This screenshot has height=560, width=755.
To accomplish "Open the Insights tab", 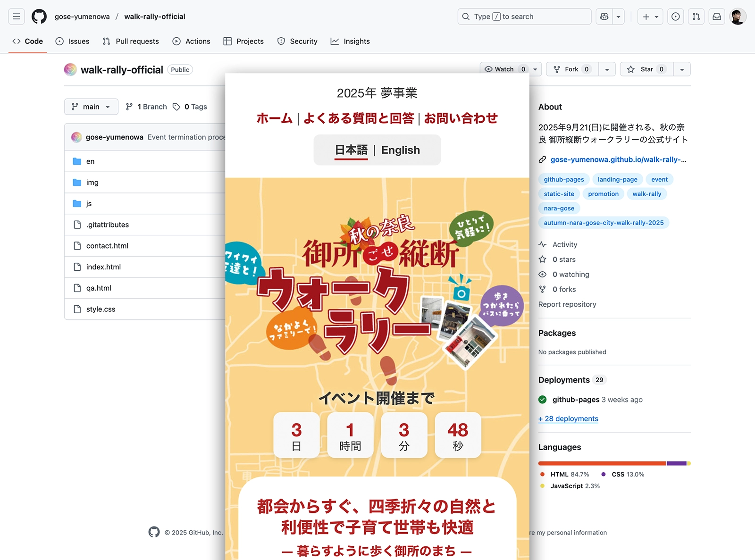I will pos(350,42).
